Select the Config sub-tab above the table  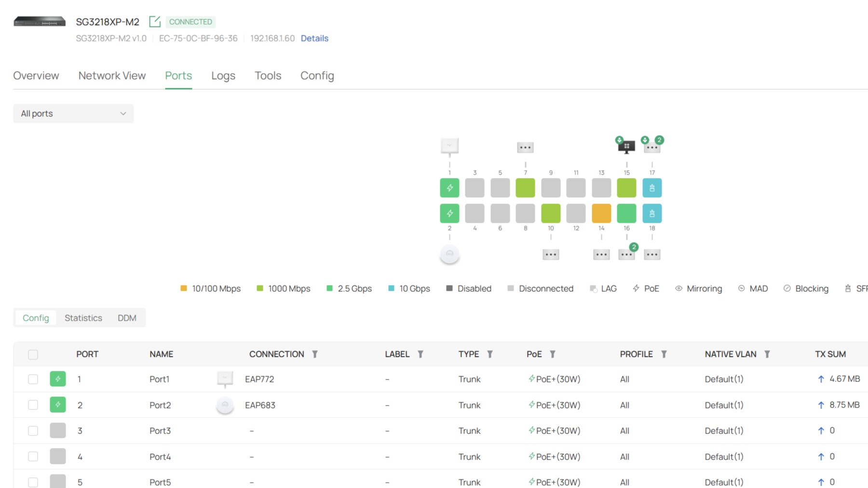[36, 318]
